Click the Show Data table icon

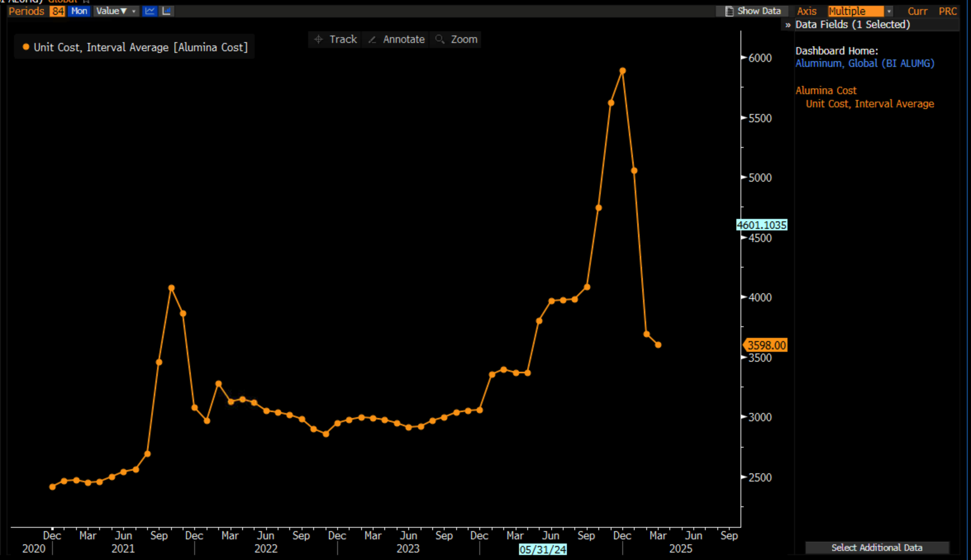click(729, 11)
